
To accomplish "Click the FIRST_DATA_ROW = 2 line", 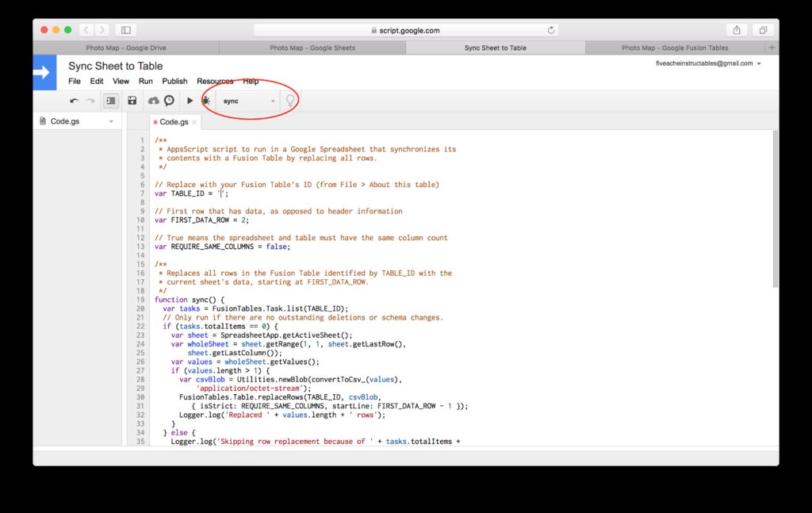I will 201,220.
